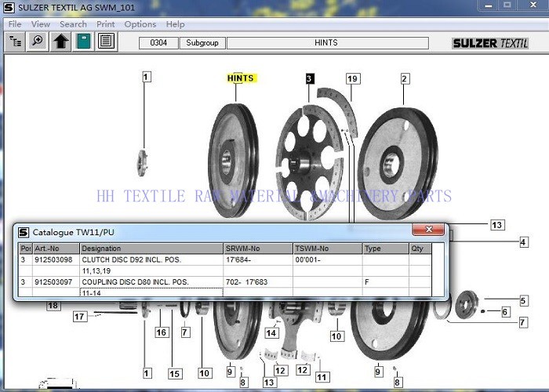Select highlighted position label 3
The height and width of the screenshot is (392, 549).
(x=310, y=78)
